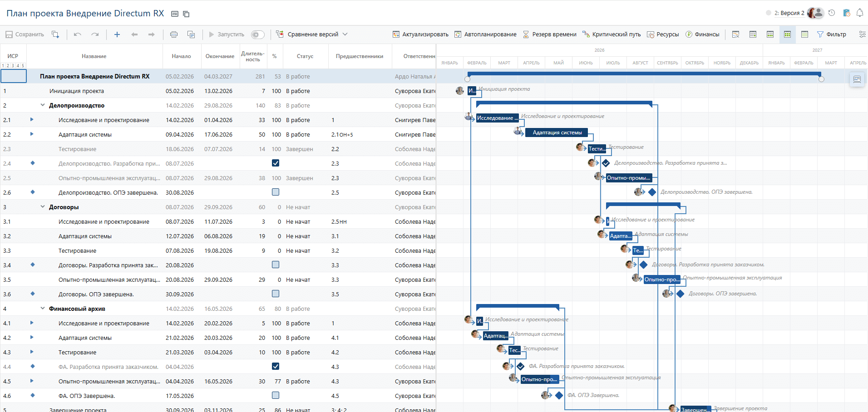Click the indent right arrow icon
868x412 pixels.
[152, 34]
